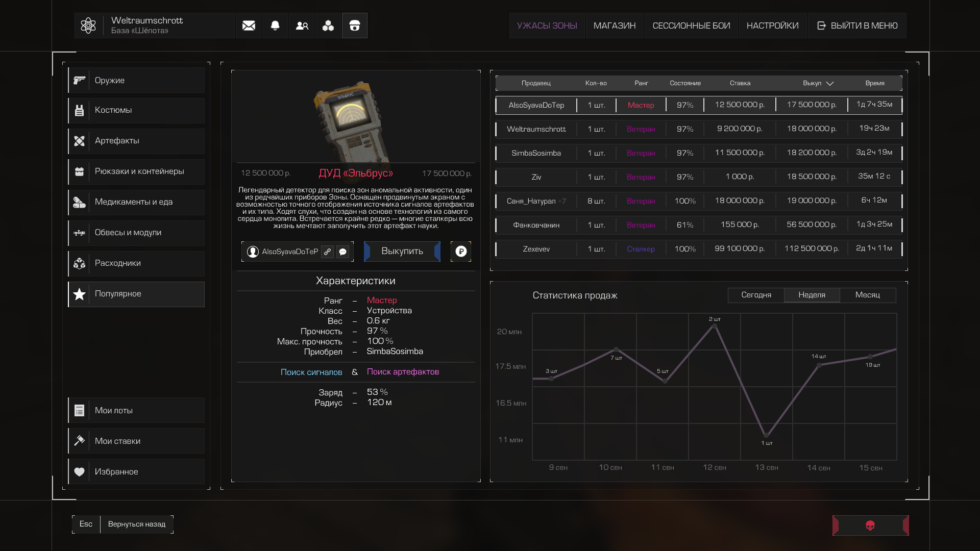This screenshot has width=980, height=551.
Task: Switch statistics period to Неделя
Action: click(x=812, y=295)
